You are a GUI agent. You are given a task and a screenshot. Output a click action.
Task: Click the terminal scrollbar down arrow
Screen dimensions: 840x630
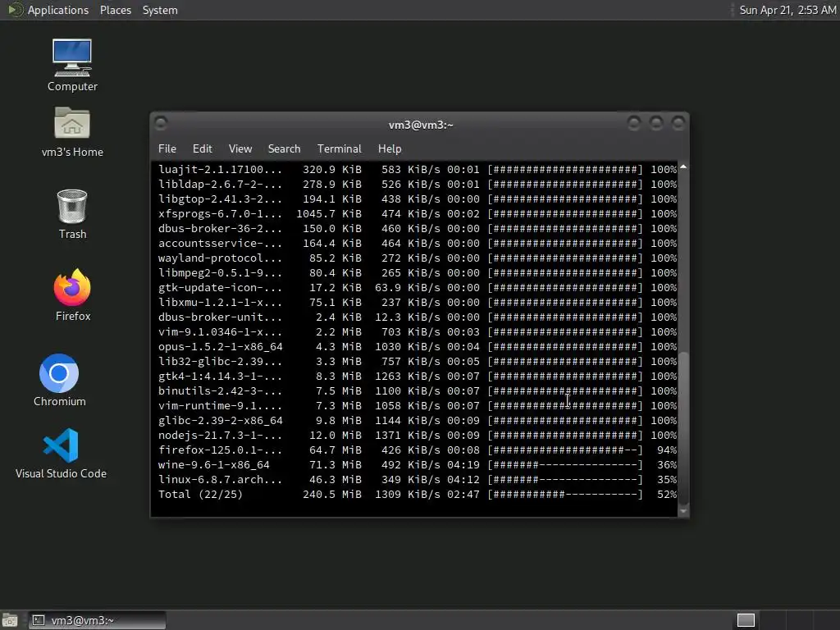click(x=683, y=512)
